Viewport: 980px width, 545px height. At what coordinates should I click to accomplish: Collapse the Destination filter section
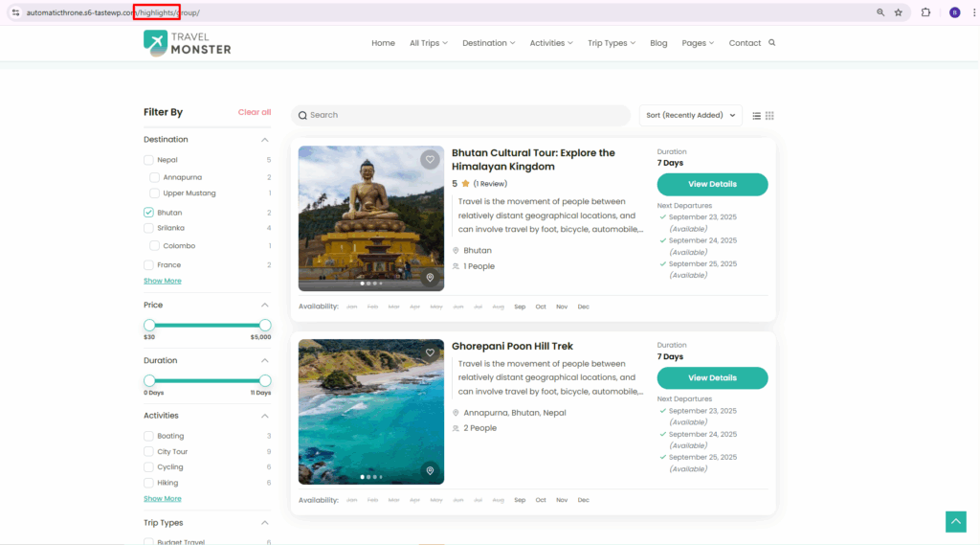[265, 140]
